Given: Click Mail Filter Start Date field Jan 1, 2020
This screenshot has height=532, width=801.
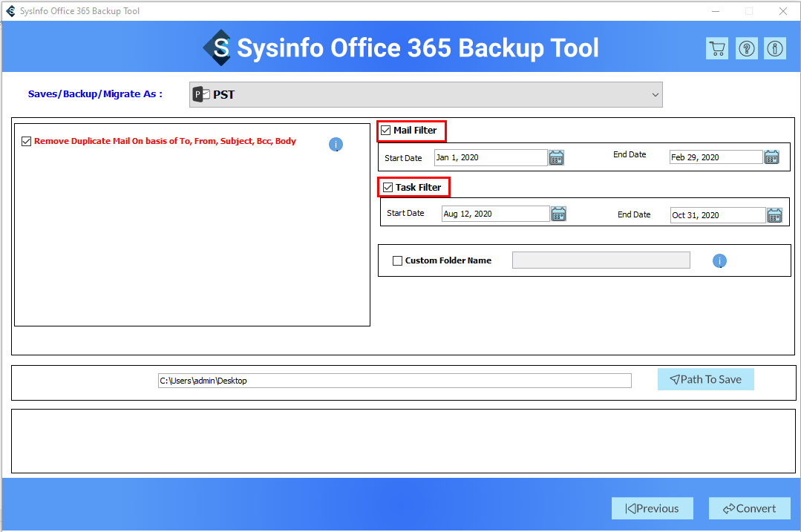Looking at the screenshot, I should tap(491, 158).
